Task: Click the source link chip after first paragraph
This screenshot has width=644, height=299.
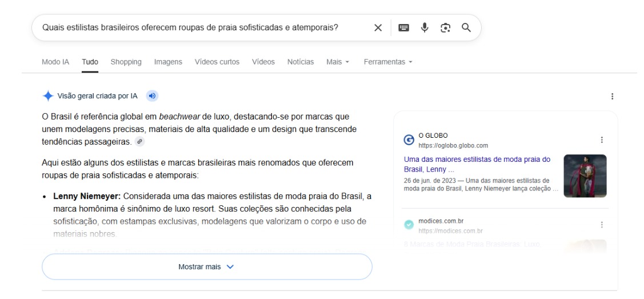Action: point(139,141)
